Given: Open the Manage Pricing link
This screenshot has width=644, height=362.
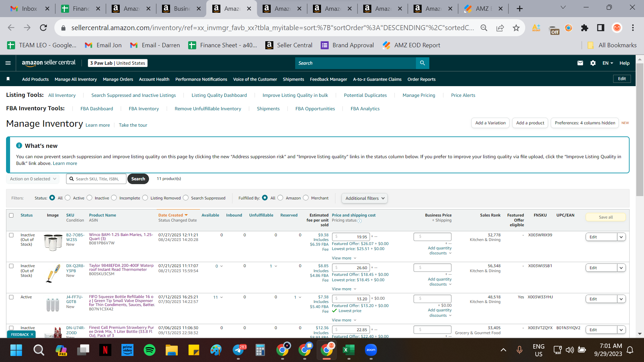Looking at the screenshot, I should coord(419,95).
